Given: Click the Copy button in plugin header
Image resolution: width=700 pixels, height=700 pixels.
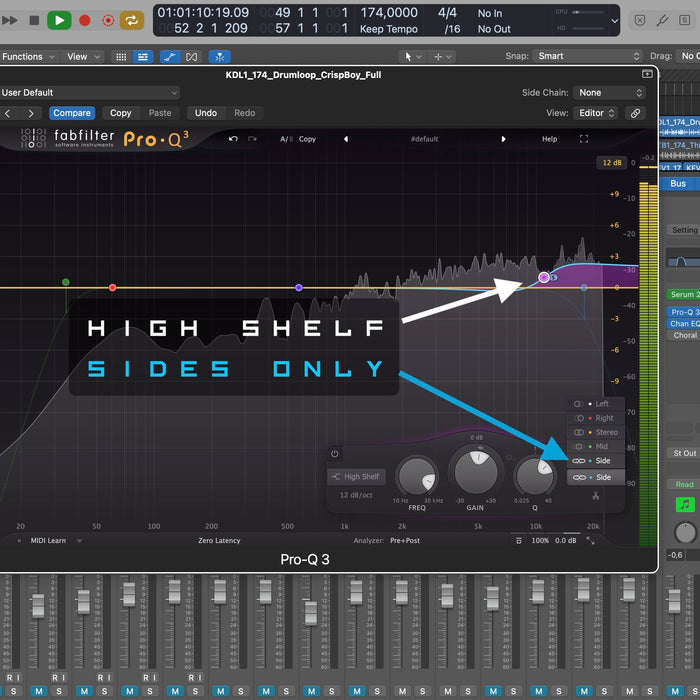Looking at the screenshot, I should coord(121,113).
